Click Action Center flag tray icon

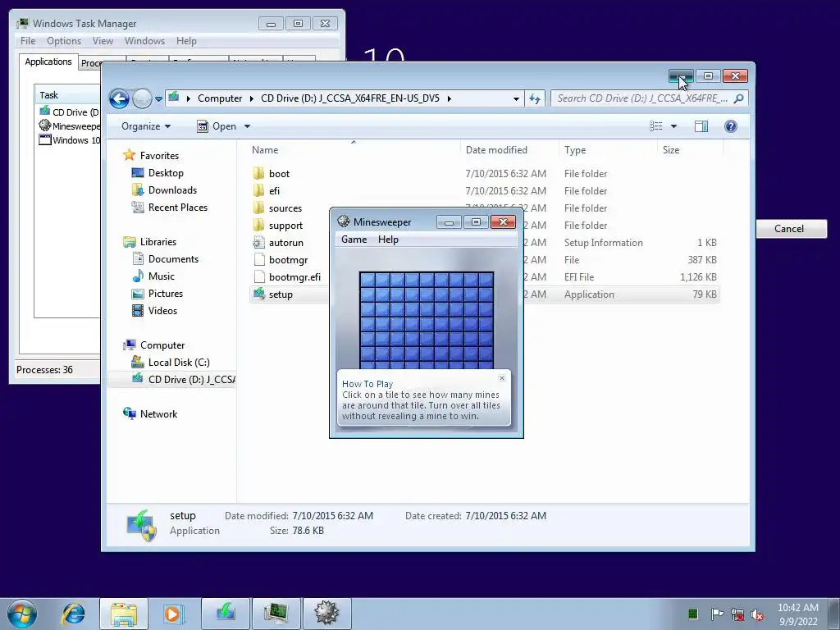coord(717,614)
